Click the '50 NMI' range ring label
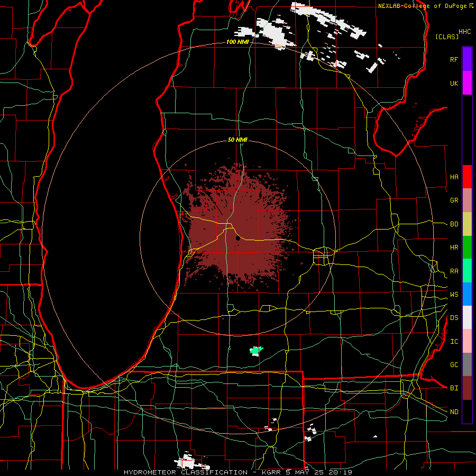The width and height of the screenshot is (476, 476). click(237, 140)
